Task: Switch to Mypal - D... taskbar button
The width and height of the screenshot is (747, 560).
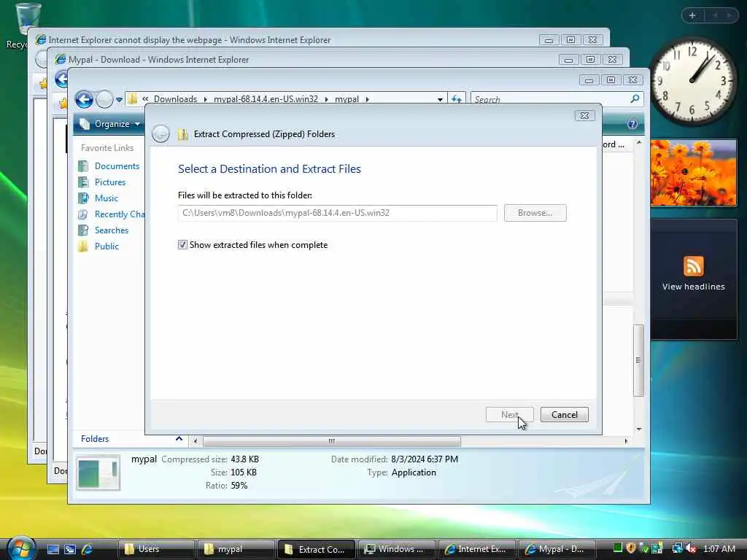Action: pos(557,549)
